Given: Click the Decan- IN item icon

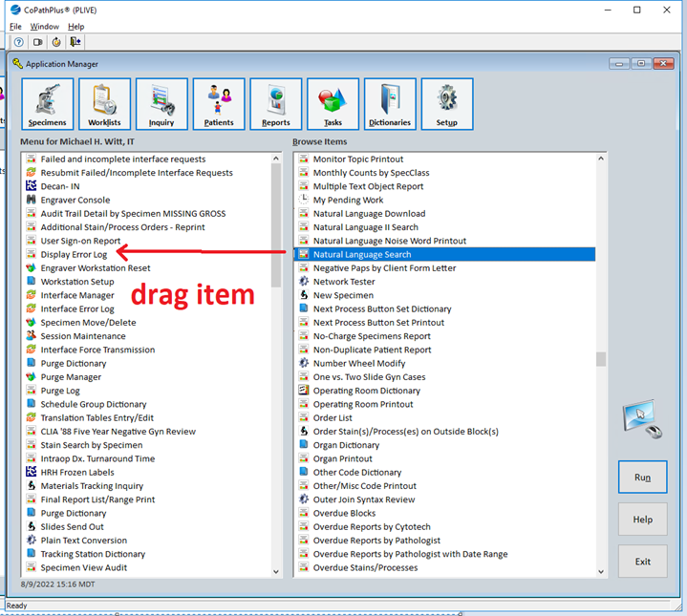Looking at the screenshot, I should (32, 185).
